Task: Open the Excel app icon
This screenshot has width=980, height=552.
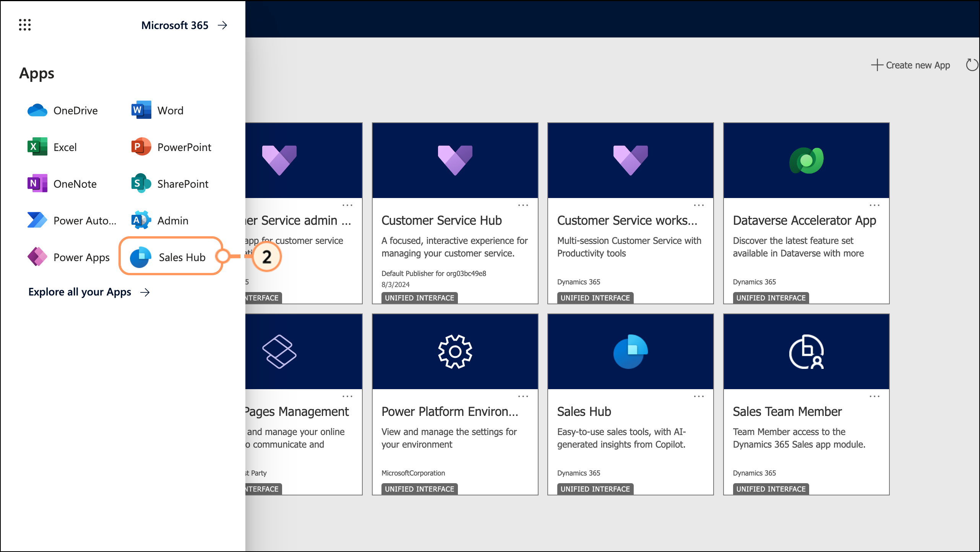Action: coord(37,147)
